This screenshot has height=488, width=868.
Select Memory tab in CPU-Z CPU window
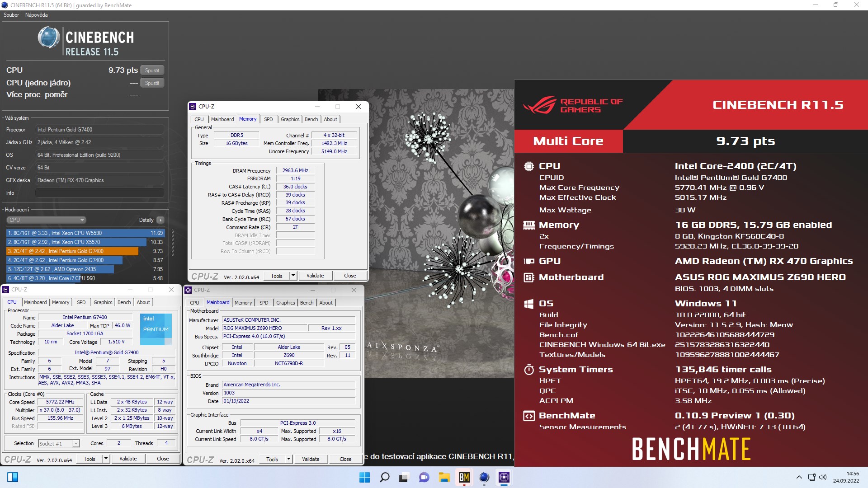pyautogui.click(x=61, y=302)
